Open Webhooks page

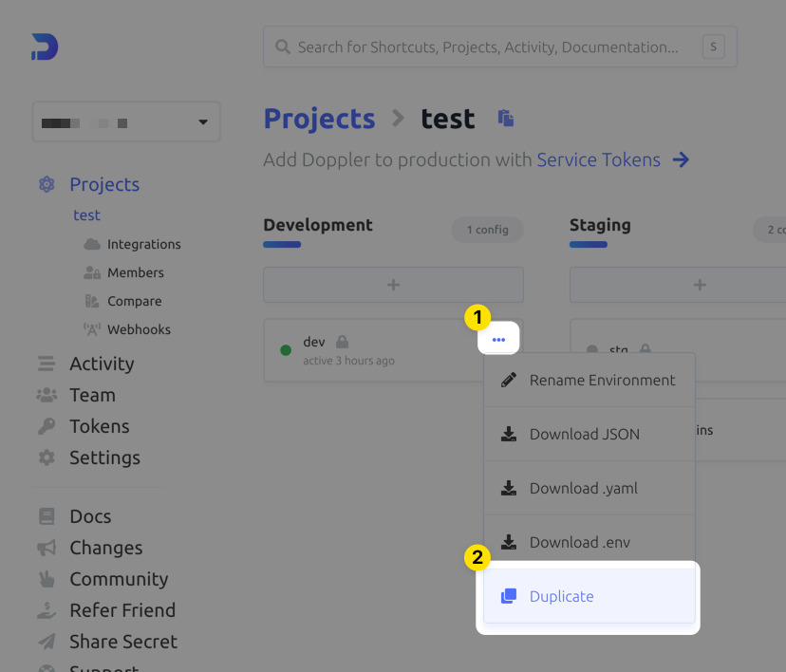(x=139, y=329)
